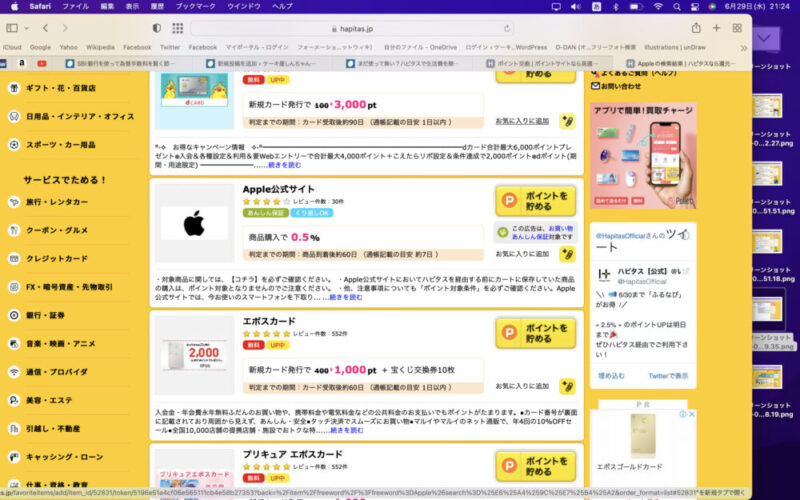Open the Amazon pinned tab
The width and height of the screenshot is (800, 500).
(21, 64)
